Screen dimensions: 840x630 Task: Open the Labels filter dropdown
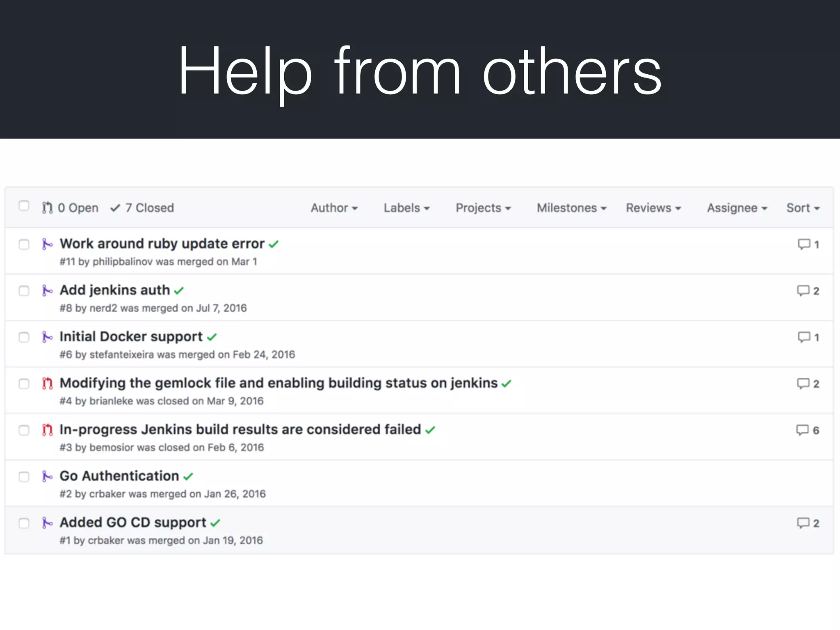pos(406,208)
